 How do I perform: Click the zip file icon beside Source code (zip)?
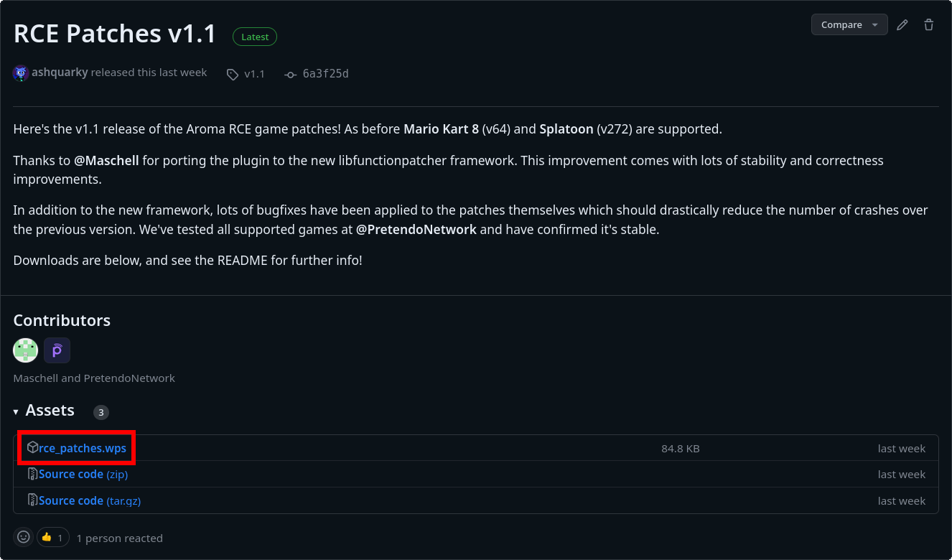[x=32, y=474]
